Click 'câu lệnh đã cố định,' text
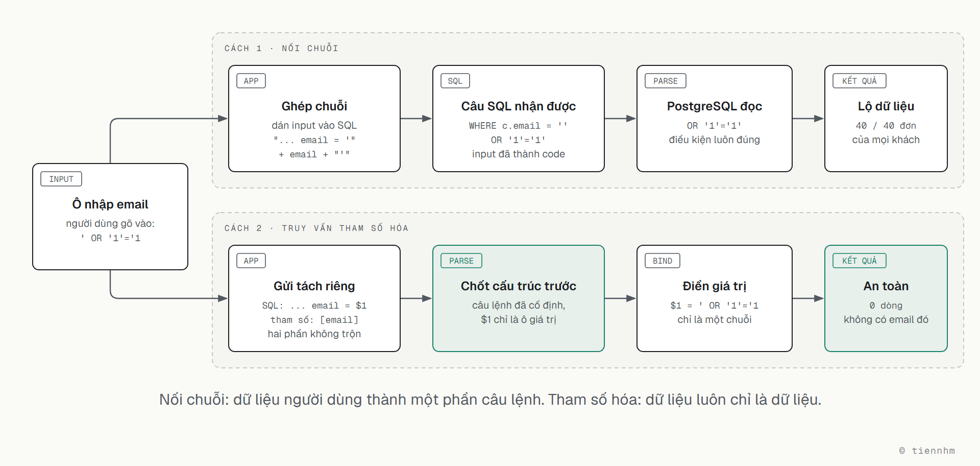Screen dimensions: 980x466 519,305
